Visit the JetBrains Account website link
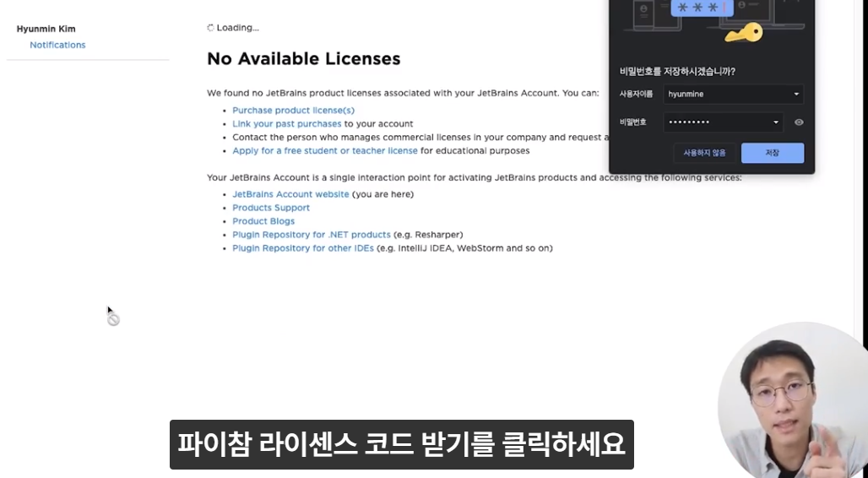868x478 pixels. (x=290, y=194)
